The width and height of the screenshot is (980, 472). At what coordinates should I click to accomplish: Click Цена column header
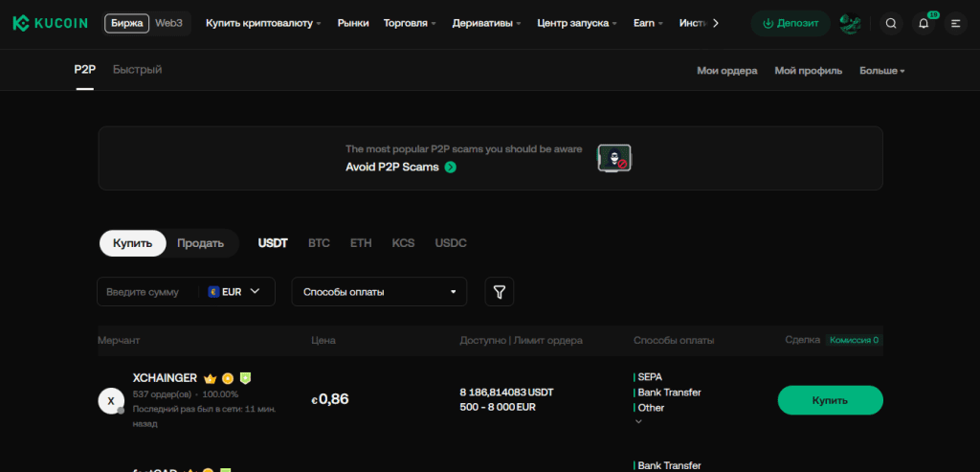coord(323,340)
